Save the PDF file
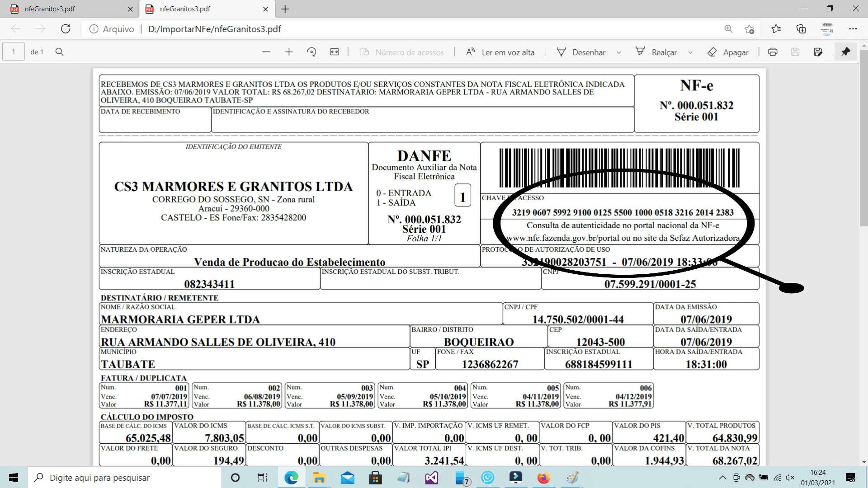This screenshot has height=488, width=868. coord(795,52)
